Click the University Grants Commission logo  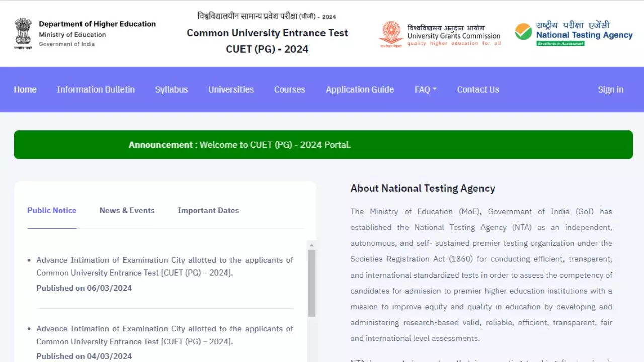[x=391, y=34]
